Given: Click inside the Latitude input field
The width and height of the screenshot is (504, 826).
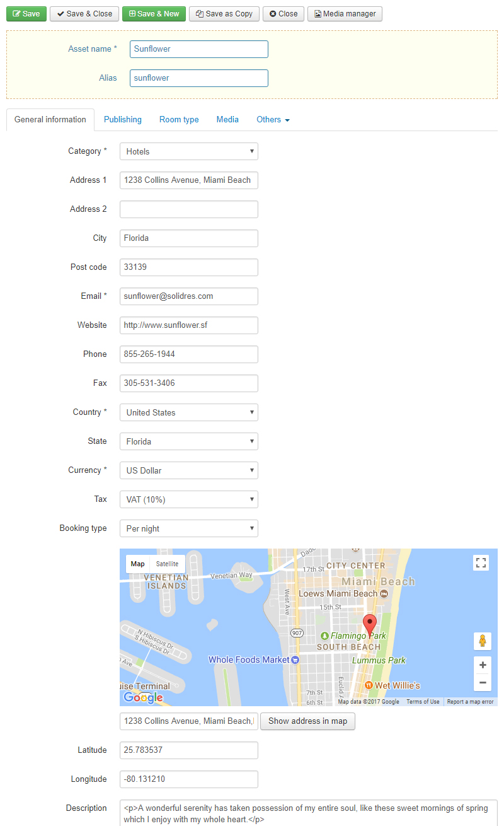Looking at the screenshot, I should click(188, 750).
